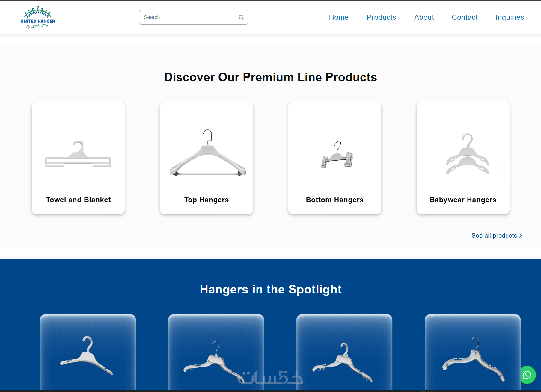
Task: Open the Inquiries page
Action: (x=510, y=17)
